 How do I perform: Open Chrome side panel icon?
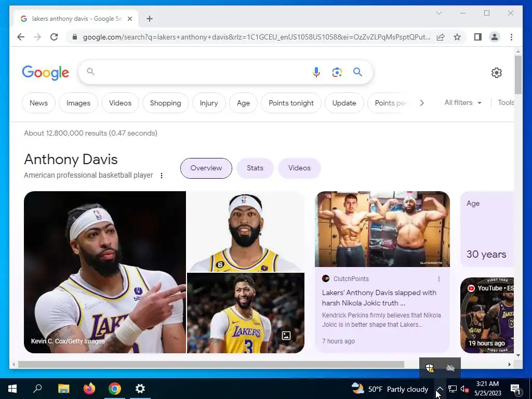click(478, 37)
